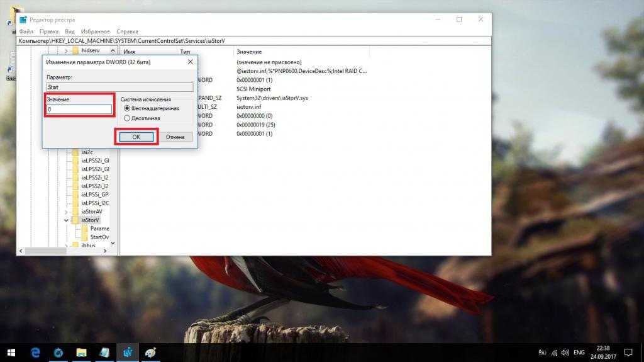Select the iaLPSSi_I2C key
Screen dimensions: 644x362
point(95,203)
